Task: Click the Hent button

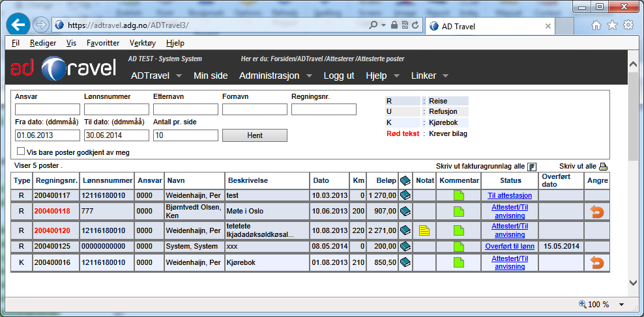Action: click(x=254, y=135)
